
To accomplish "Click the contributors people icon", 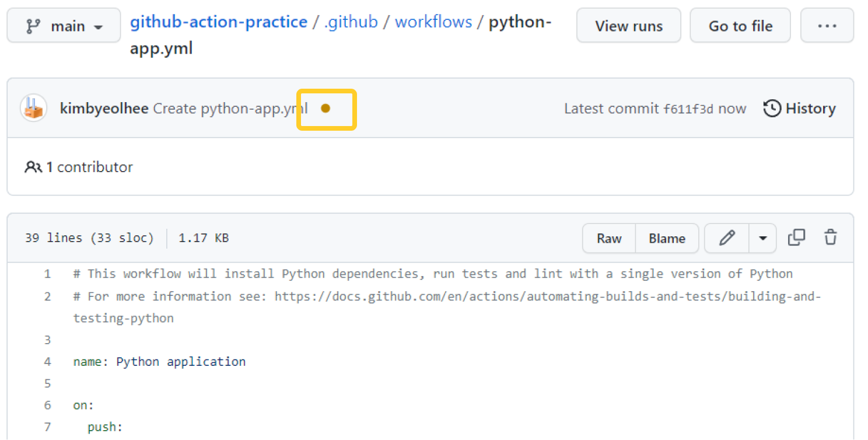I will (33, 167).
